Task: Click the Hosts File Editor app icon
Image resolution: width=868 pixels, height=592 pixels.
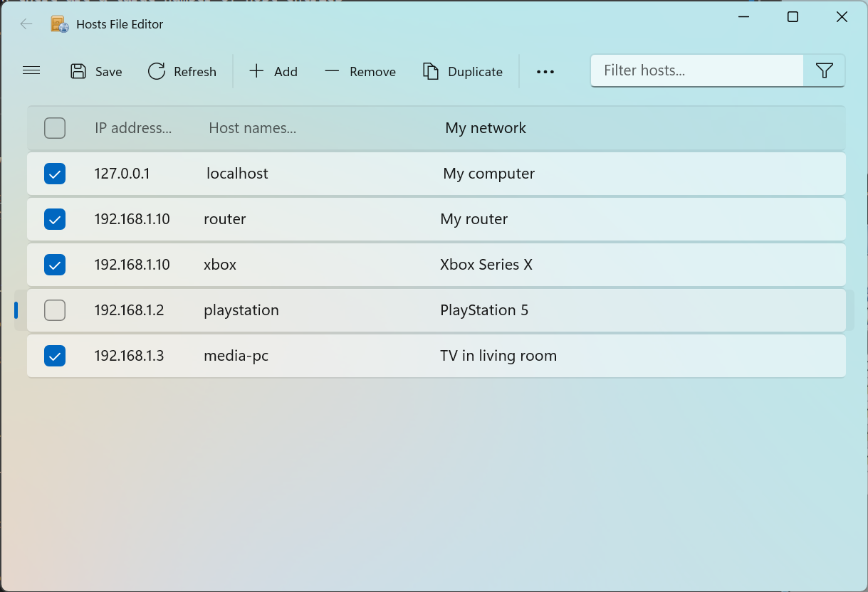Action: pos(60,24)
